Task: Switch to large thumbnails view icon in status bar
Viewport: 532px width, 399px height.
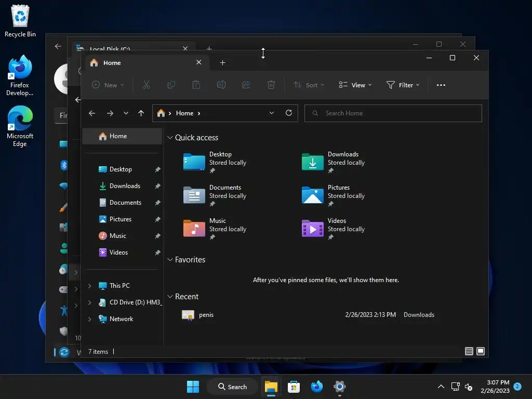Action: pyautogui.click(x=481, y=351)
